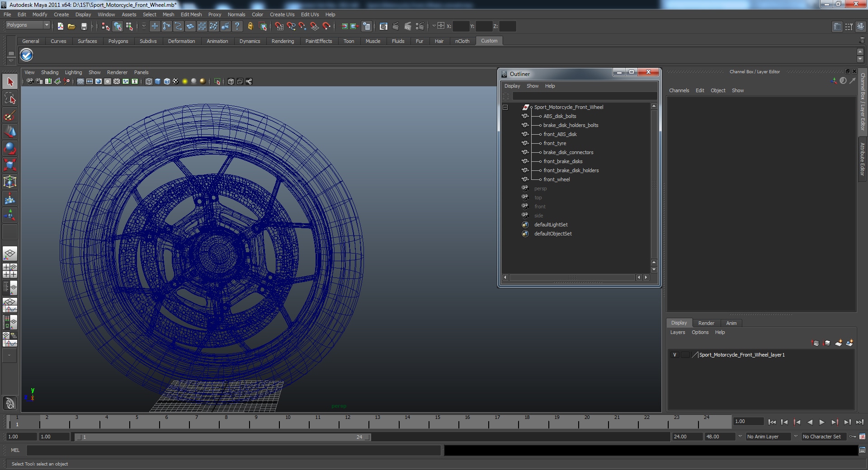This screenshot has height=470, width=868.
Task: Open the Create UVs menu
Action: [x=282, y=14]
